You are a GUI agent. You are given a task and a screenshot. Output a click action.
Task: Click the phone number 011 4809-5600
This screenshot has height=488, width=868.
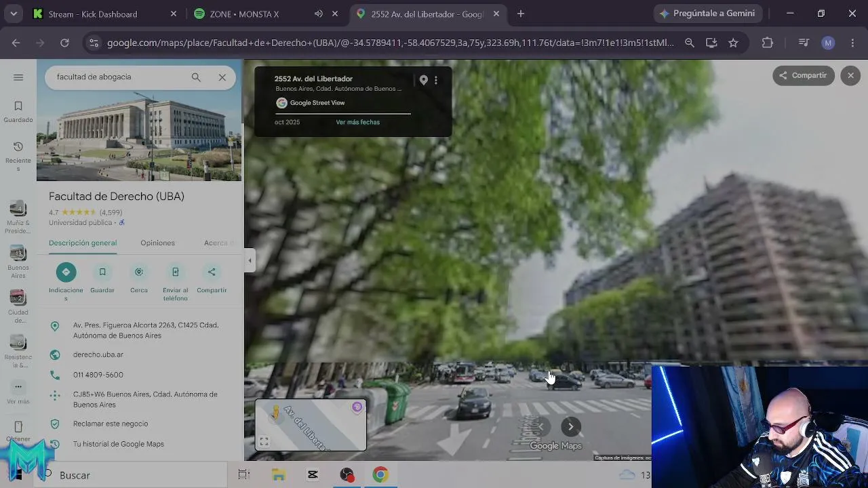click(98, 375)
